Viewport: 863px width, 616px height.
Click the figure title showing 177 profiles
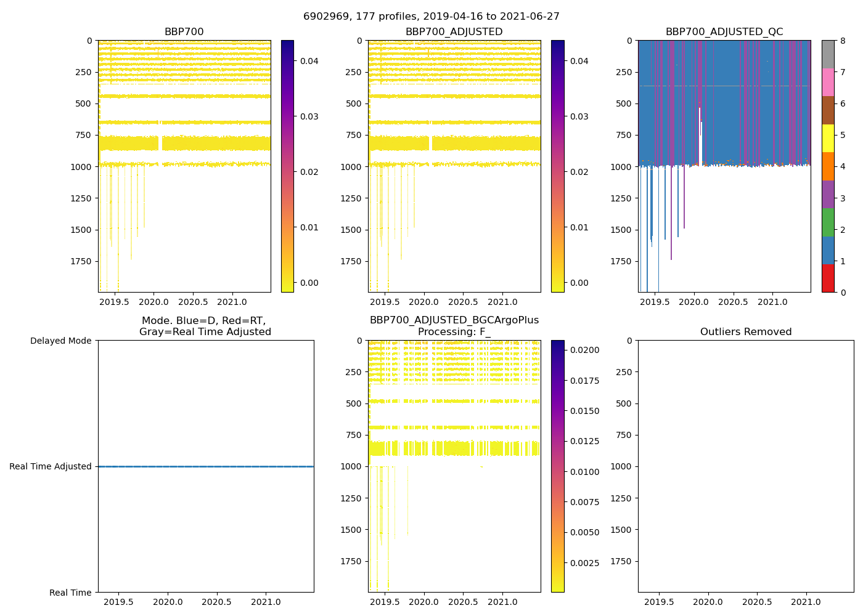pyautogui.click(x=431, y=17)
